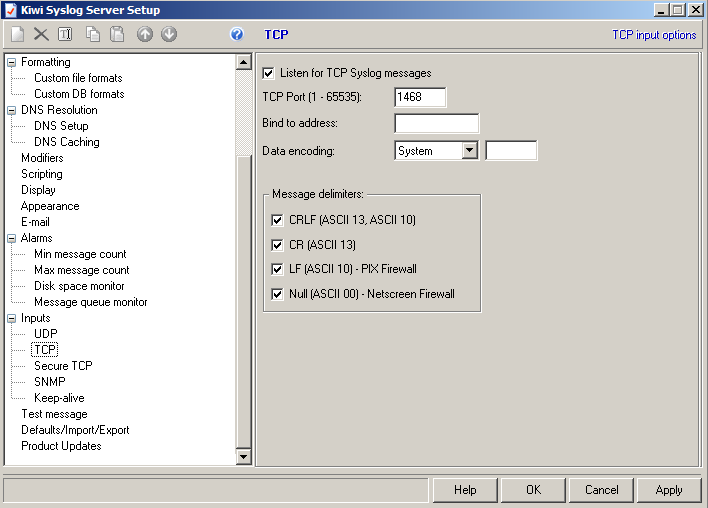708x508 pixels.
Task: Click the New item toolbar icon
Action: pyautogui.click(x=17, y=34)
